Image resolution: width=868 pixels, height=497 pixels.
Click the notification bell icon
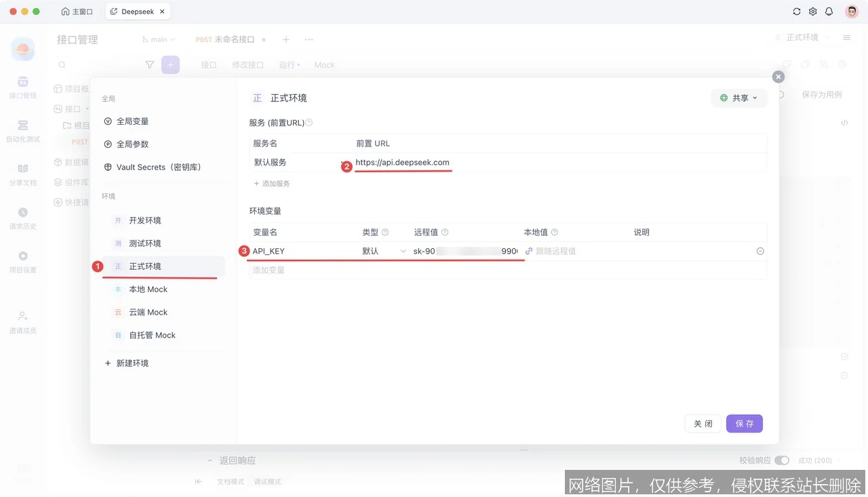(829, 11)
